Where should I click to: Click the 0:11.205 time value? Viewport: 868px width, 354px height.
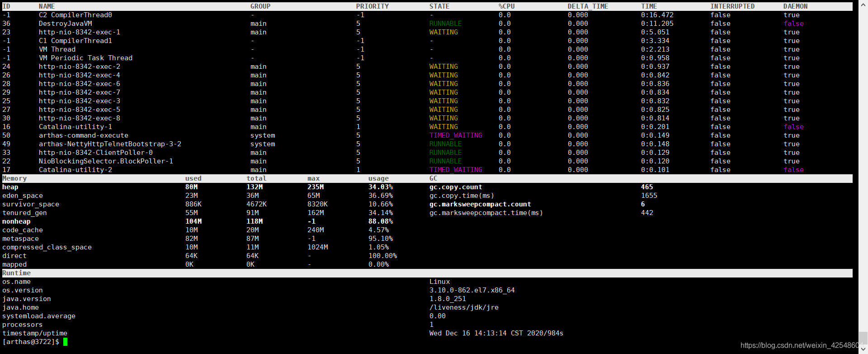coord(657,24)
